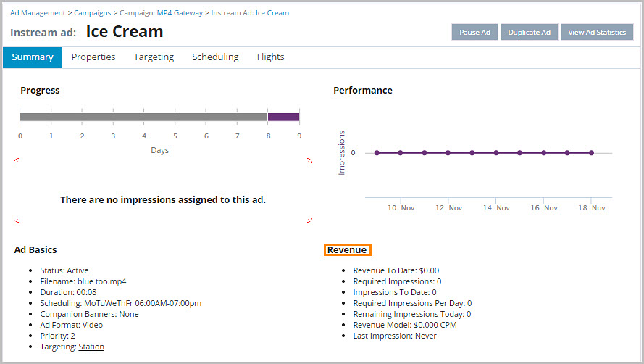Open the Station targeting link
644x364 pixels.
pyautogui.click(x=91, y=347)
